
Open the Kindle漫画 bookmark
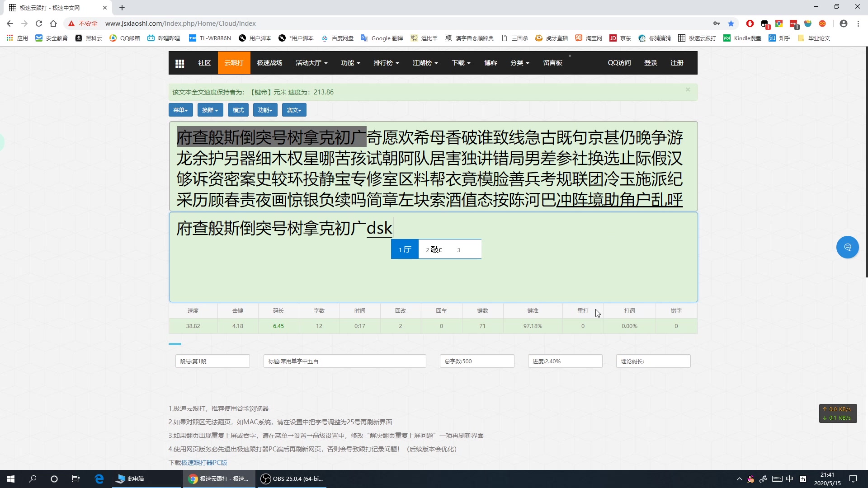[x=742, y=38]
